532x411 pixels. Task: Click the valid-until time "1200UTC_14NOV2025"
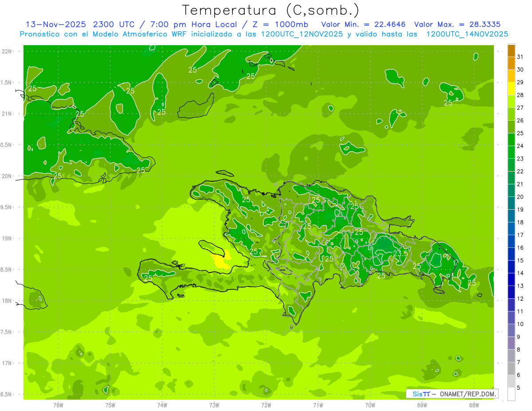click(467, 34)
